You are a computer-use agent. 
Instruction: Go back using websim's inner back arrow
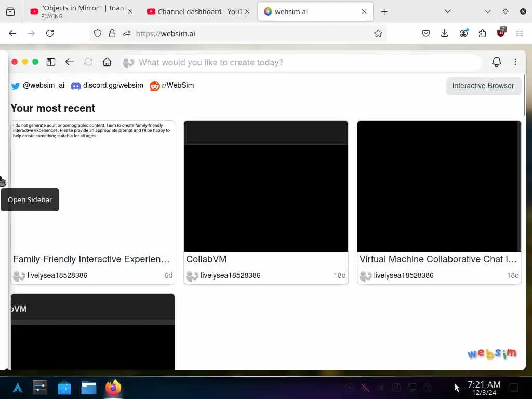70,62
